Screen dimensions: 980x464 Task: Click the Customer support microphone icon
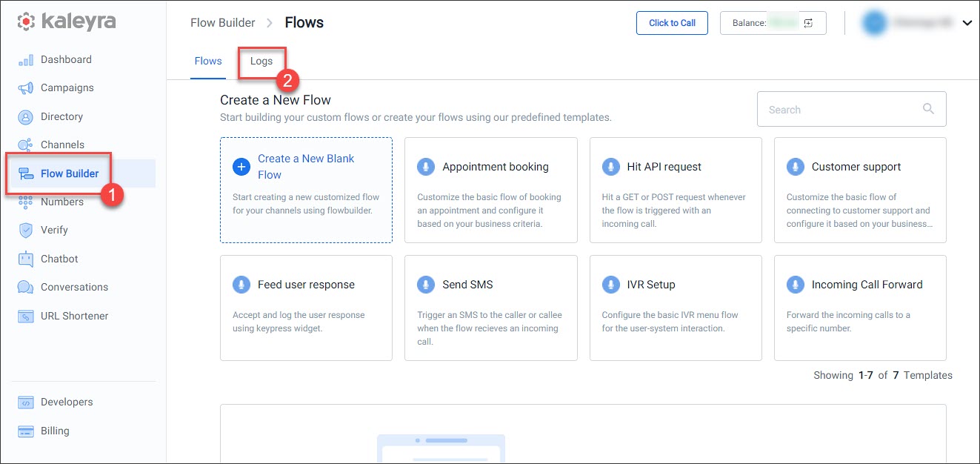point(795,167)
